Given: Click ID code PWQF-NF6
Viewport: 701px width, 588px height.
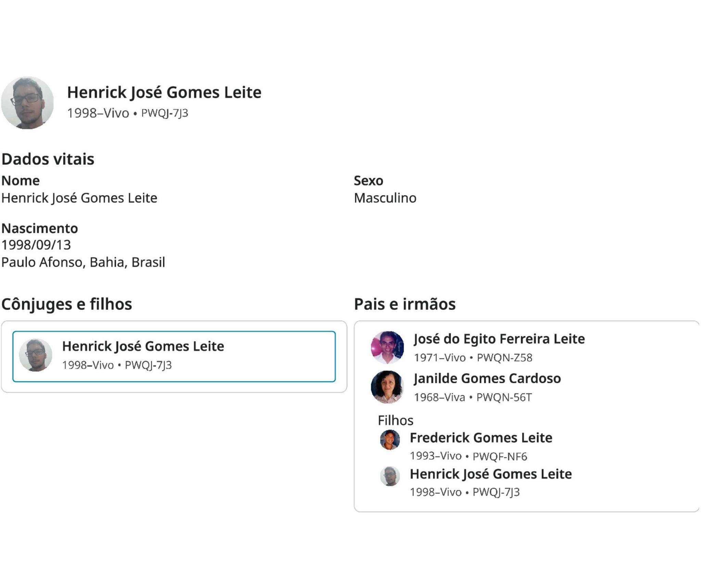Looking at the screenshot, I should tap(500, 456).
